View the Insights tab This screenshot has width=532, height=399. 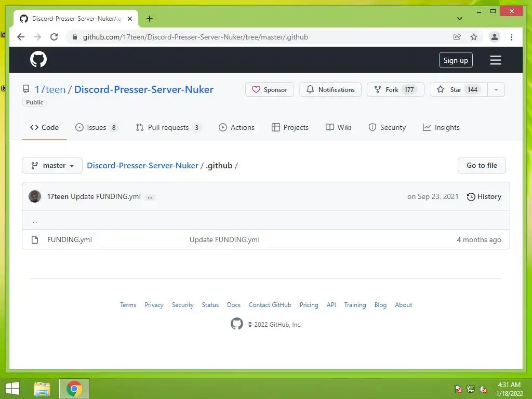coord(441,128)
